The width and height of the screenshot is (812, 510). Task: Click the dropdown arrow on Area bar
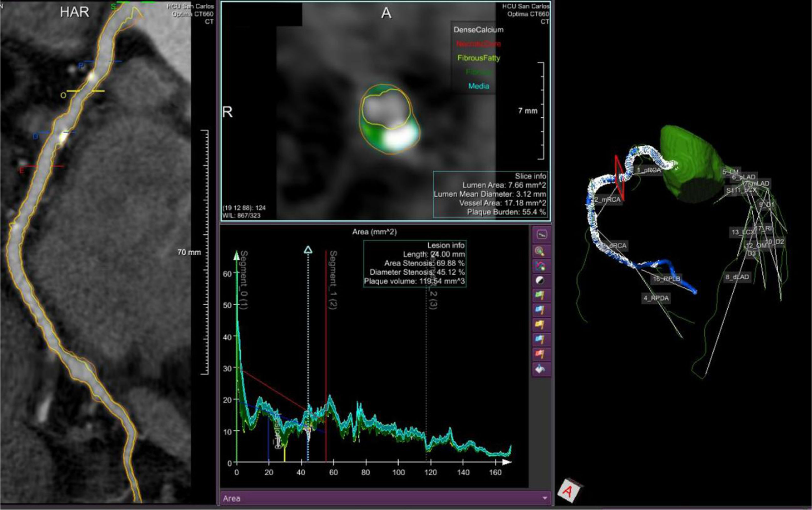click(x=545, y=498)
